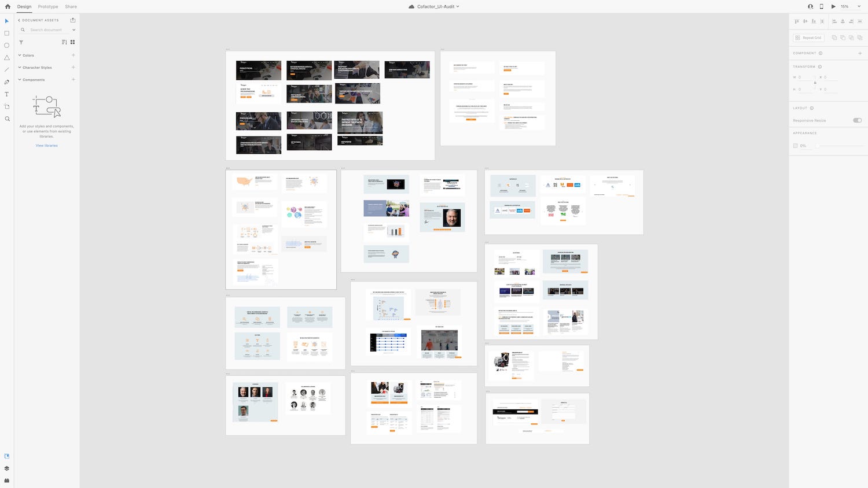Click the width W input field
The height and width of the screenshot is (488, 868).
806,77
